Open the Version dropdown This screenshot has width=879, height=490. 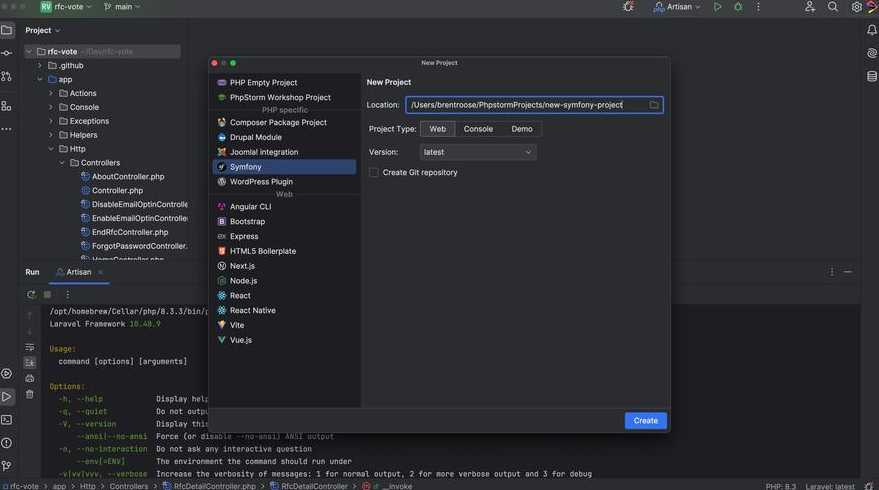coord(478,152)
